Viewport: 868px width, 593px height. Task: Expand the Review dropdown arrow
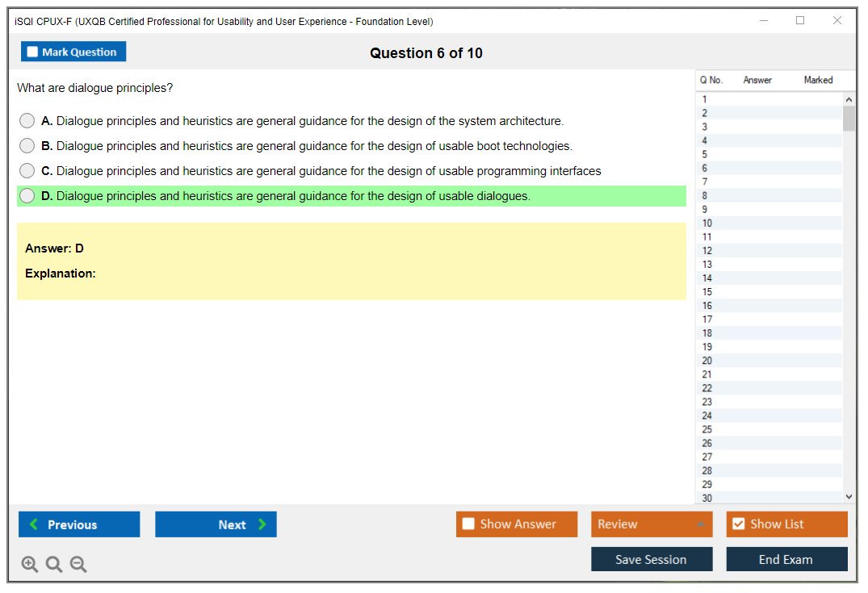(x=699, y=524)
